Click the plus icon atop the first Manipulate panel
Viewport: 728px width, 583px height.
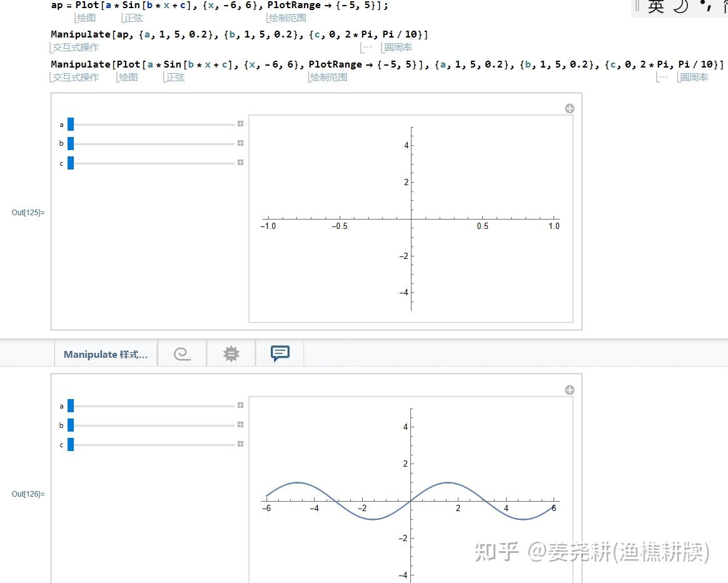569,108
